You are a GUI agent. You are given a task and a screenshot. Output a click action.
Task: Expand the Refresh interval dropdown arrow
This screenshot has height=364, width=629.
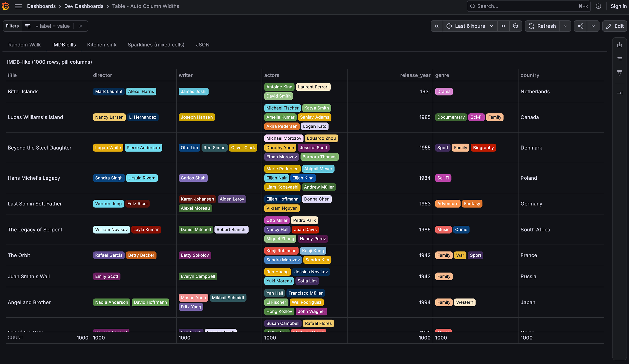click(565, 26)
